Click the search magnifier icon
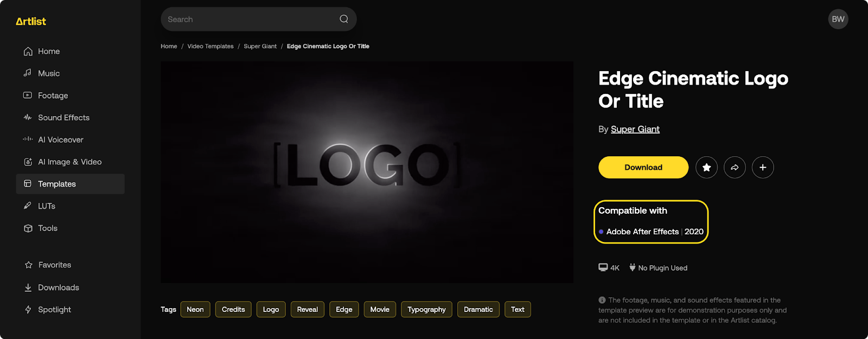Image resolution: width=868 pixels, height=339 pixels. click(x=344, y=19)
